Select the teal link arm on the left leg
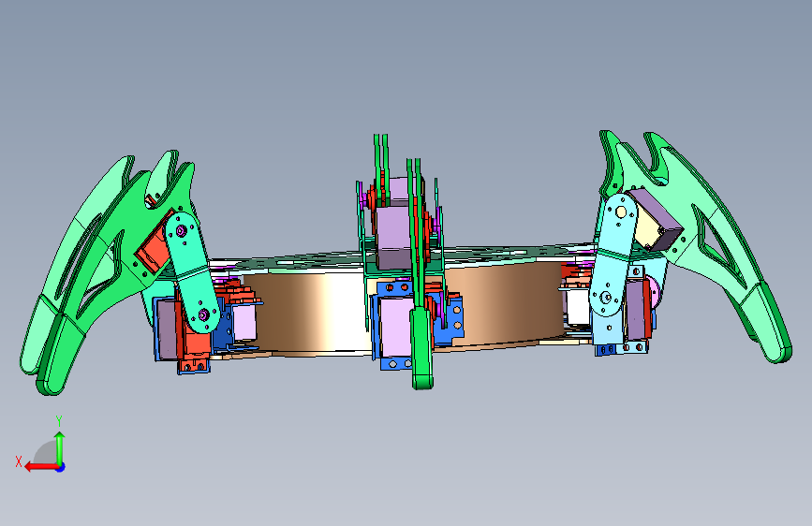Image resolution: width=812 pixels, height=526 pixels. [x=192, y=271]
